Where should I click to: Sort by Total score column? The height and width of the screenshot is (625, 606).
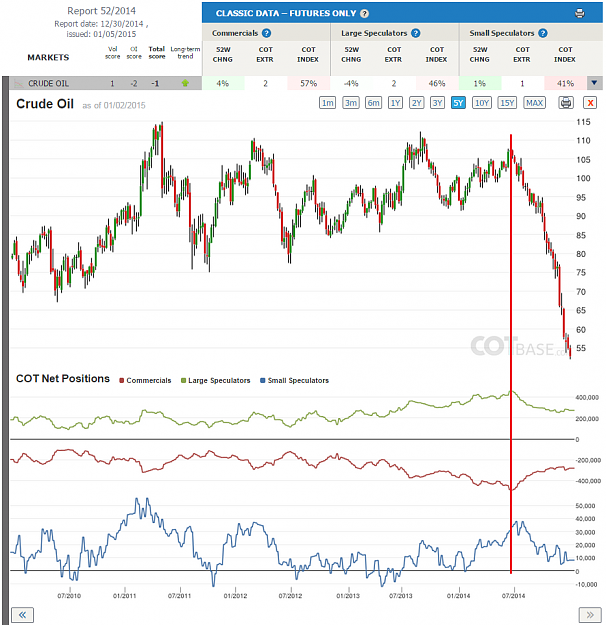click(x=157, y=53)
